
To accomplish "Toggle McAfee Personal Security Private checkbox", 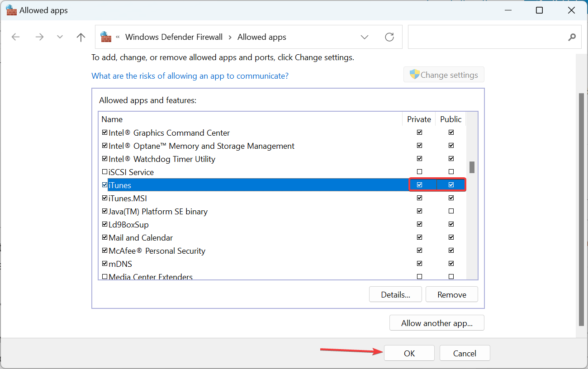I will tap(419, 251).
